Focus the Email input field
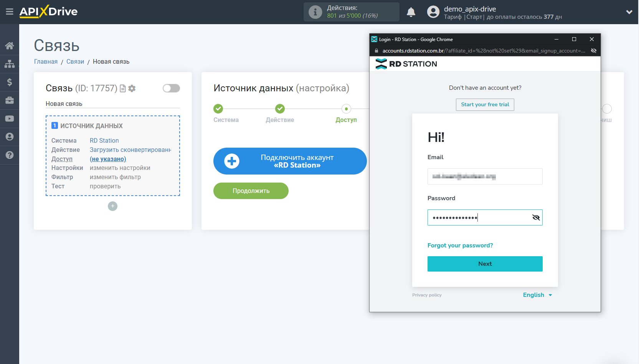This screenshot has height=364, width=639. (485, 176)
